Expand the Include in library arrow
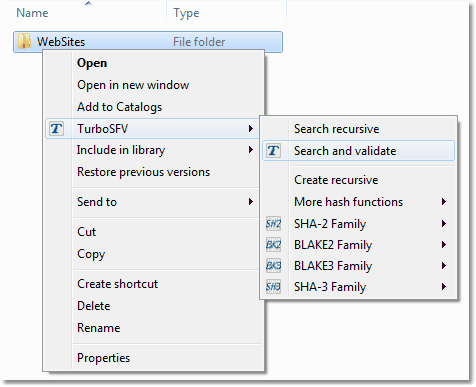 pos(251,150)
